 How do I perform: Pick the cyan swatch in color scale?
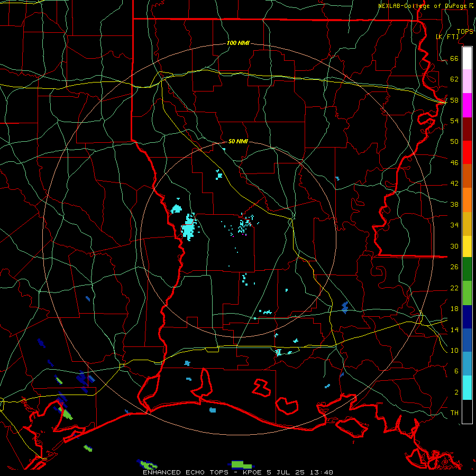[x=467, y=388]
